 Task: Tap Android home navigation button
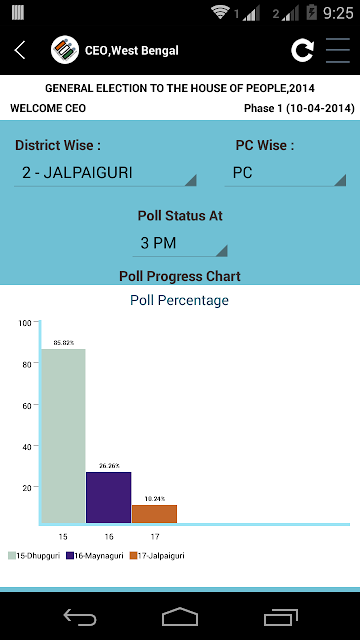click(180, 616)
